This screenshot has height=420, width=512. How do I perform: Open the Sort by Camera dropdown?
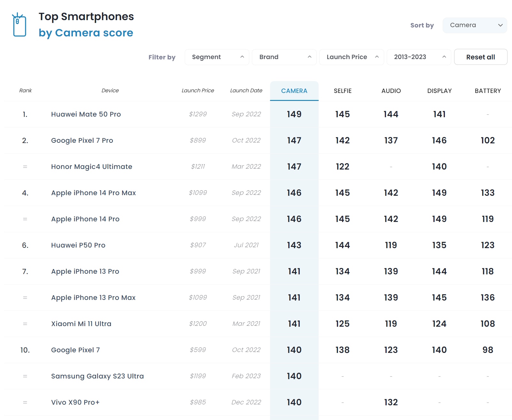coord(475,25)
